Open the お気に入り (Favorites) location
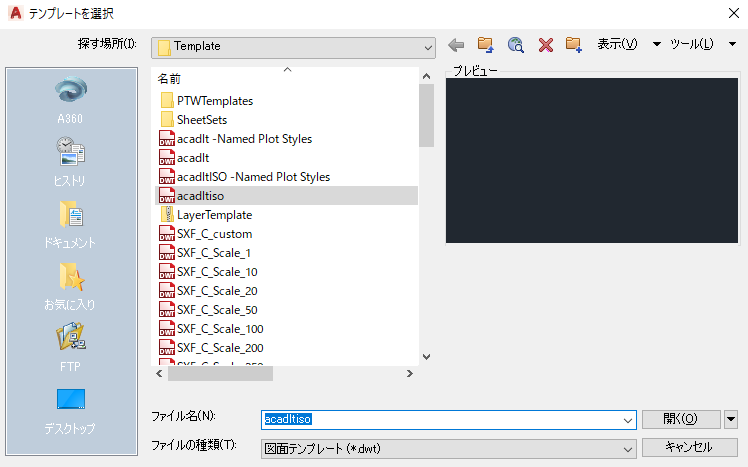Image resolution: width=748 pixels, height=467 pixels. [x=71, y=286]
